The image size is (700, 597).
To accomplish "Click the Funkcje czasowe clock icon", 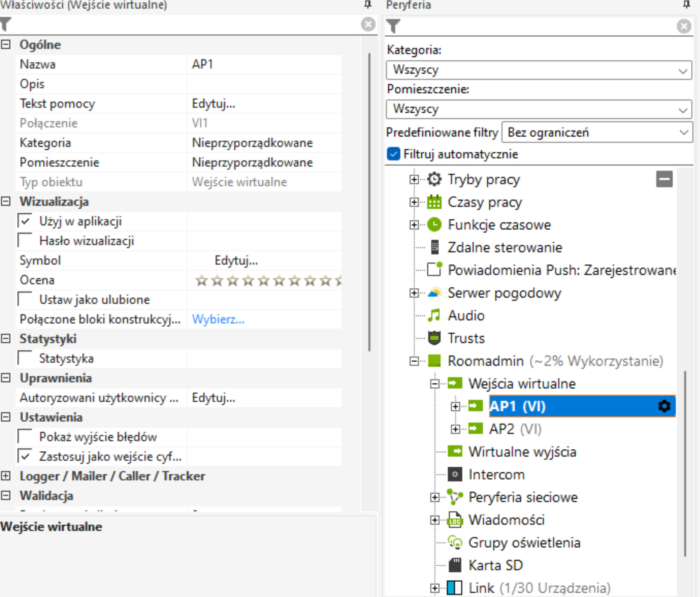I will (x=434, y=225).
